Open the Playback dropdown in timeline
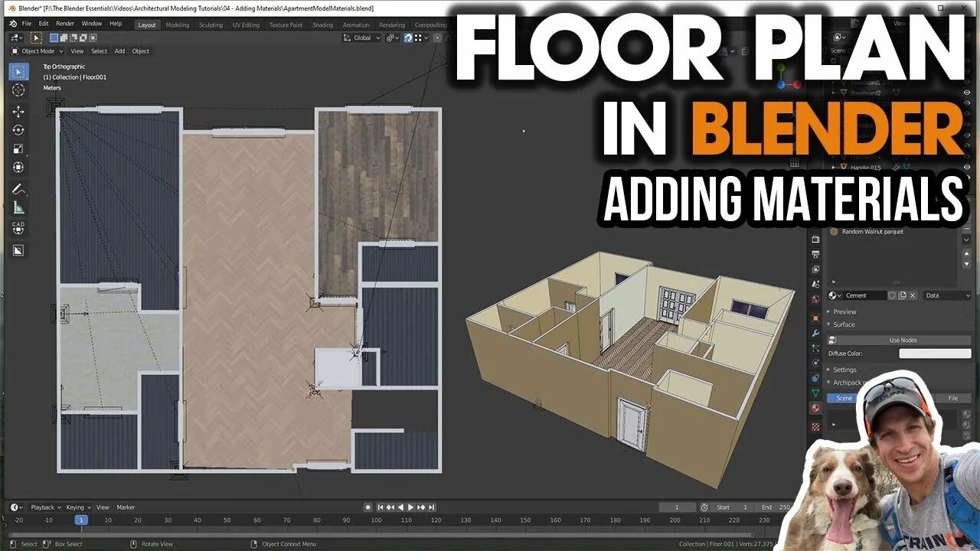This screenshot has height=551, width=980. point(44,507)
